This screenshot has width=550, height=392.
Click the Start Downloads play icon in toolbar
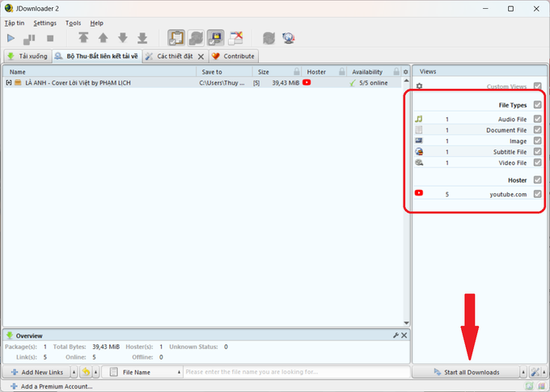11,38
